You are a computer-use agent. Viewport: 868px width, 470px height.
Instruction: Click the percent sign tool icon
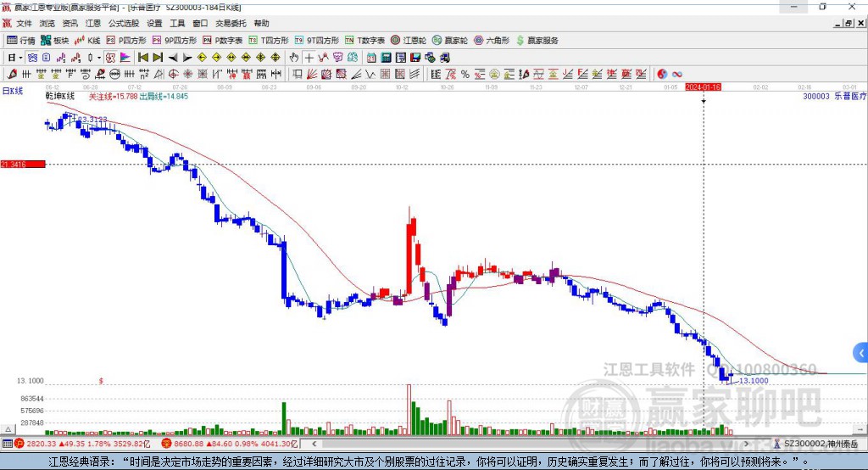[x=465, y=74]
